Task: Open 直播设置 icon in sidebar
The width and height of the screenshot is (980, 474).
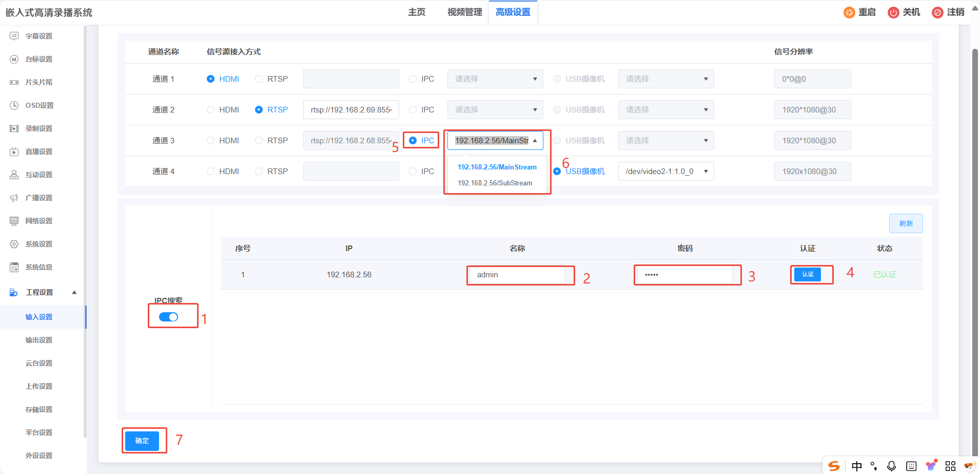Action: pos(14,151)
